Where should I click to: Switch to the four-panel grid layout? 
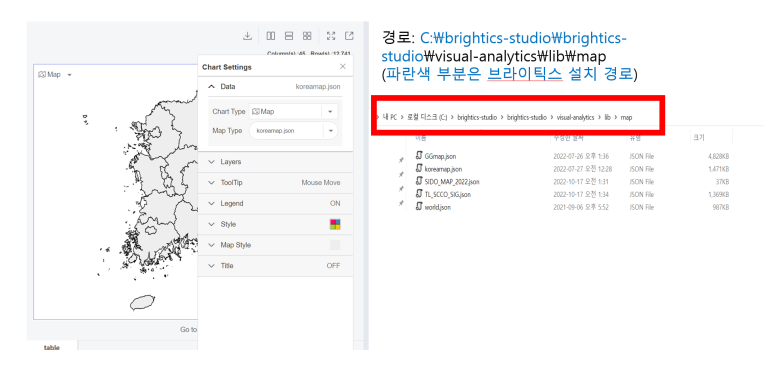pyautogui.click(x=307, y=36)
